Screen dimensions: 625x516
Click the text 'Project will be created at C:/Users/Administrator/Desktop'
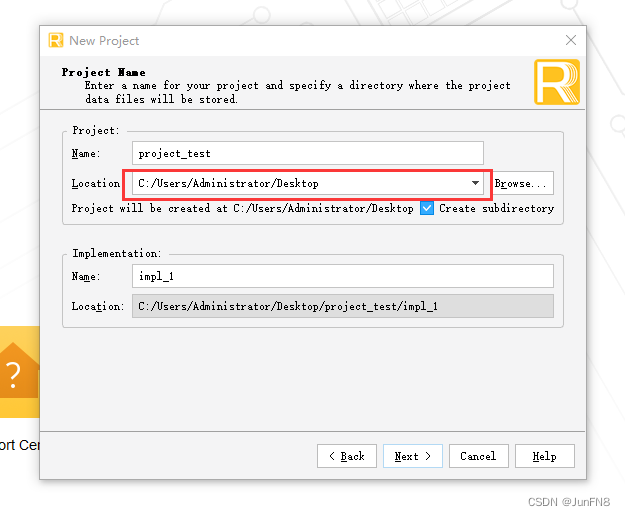tap(242, 208)
